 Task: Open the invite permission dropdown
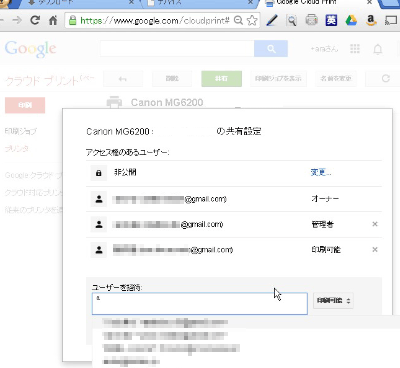tap(333, 301)
